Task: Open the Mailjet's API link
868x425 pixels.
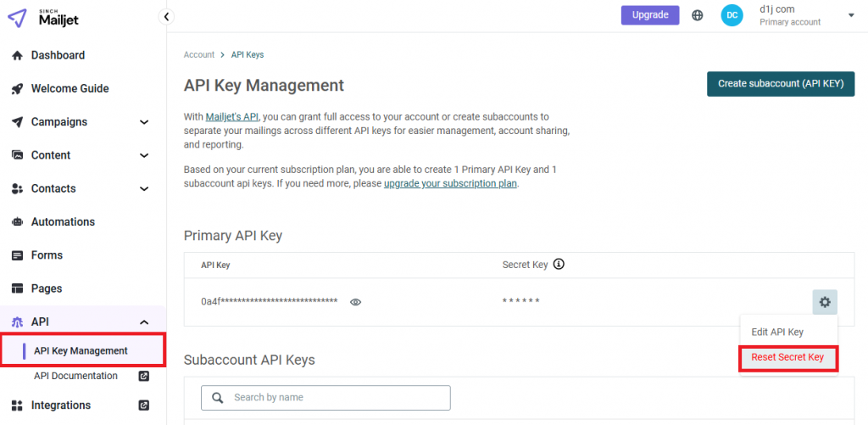Action: (232, 117)
